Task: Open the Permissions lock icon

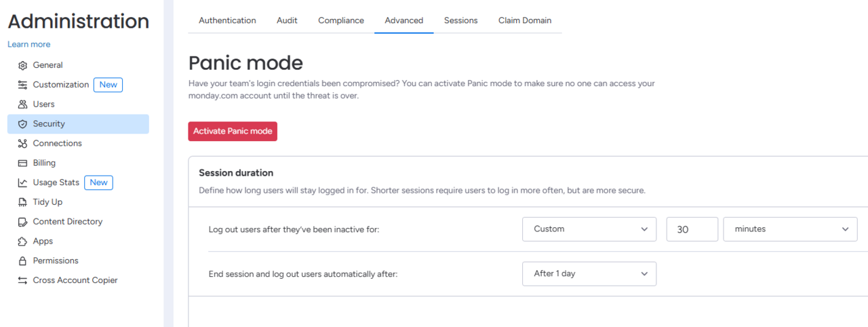Action: point(22,261)
